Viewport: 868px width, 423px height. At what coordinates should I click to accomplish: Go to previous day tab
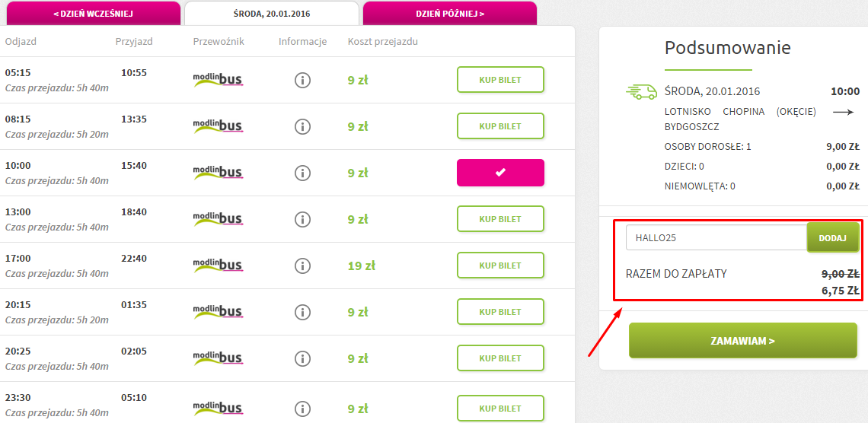click(93, 13)
